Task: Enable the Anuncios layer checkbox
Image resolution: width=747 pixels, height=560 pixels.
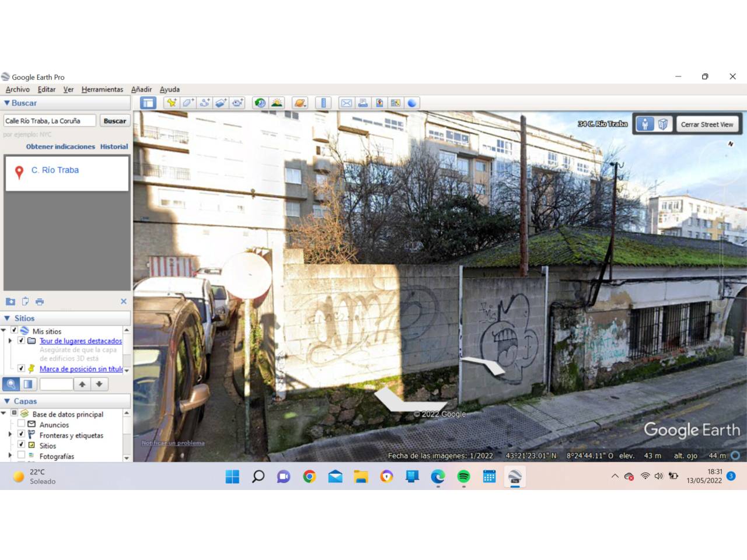Action: point(22,423)
